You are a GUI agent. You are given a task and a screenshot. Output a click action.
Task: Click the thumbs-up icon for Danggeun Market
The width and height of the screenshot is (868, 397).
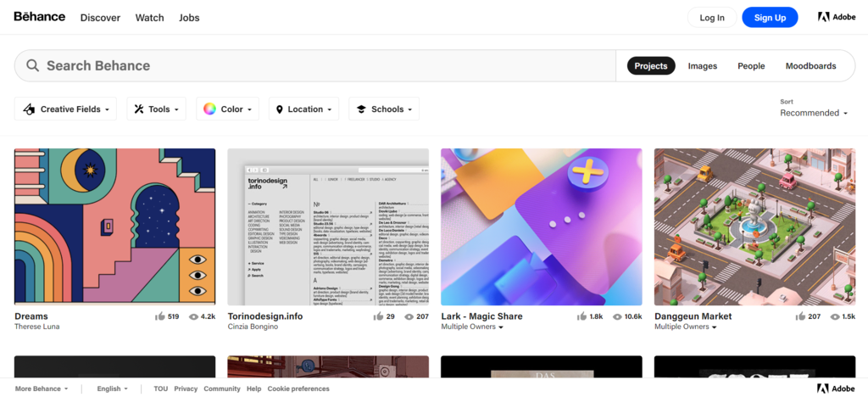pos(800,316)
